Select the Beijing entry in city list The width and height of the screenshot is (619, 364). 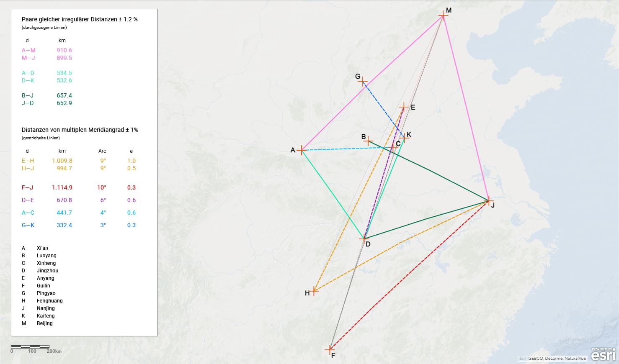click(44, 323)
